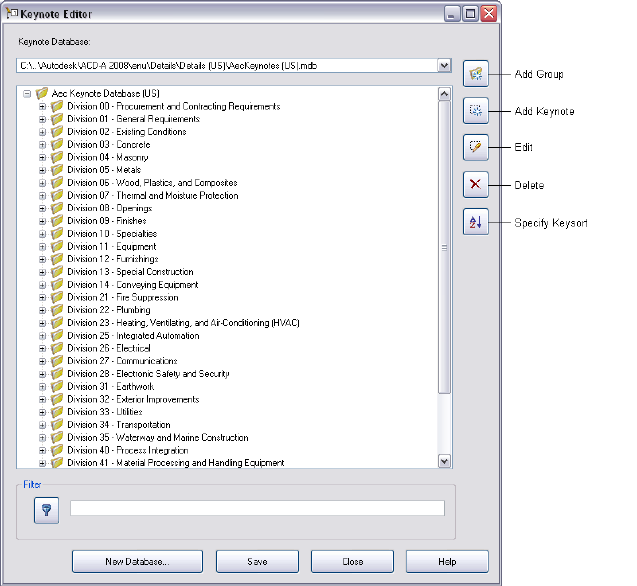Click inside the Filter text field
This screenshot has width=637, height=586.
pyautogui.click(x=257, y=508)
